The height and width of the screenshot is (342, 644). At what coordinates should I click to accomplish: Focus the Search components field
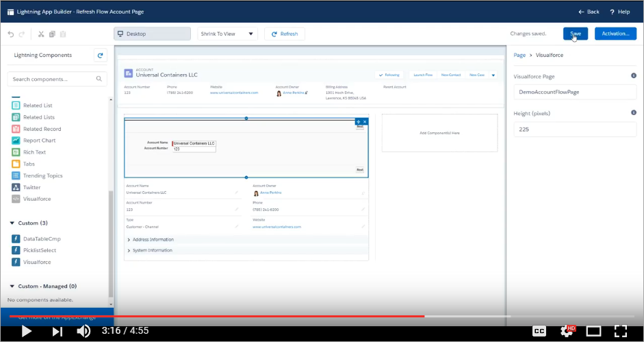click(x=57, y=79)
